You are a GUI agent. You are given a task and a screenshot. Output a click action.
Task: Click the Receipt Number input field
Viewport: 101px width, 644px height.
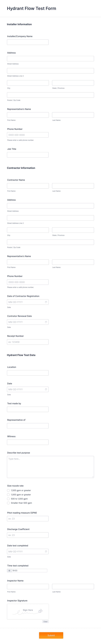tap(28, 342)
